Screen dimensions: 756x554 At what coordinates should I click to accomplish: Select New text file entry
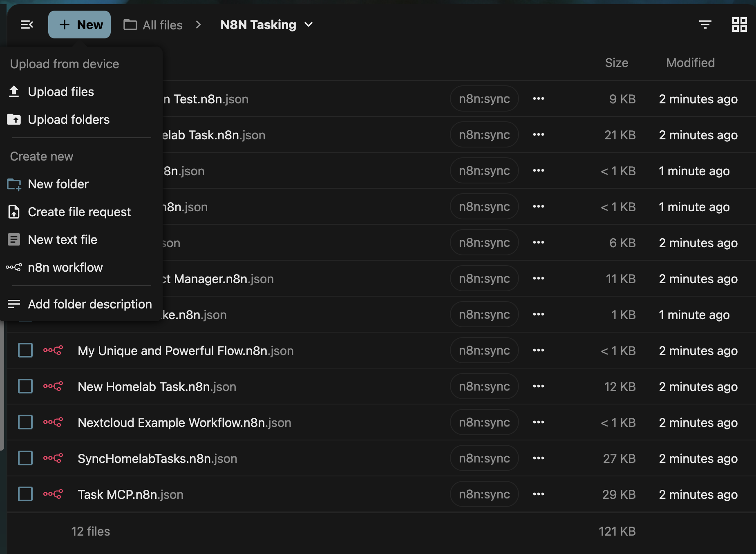[x=80, y=239]
